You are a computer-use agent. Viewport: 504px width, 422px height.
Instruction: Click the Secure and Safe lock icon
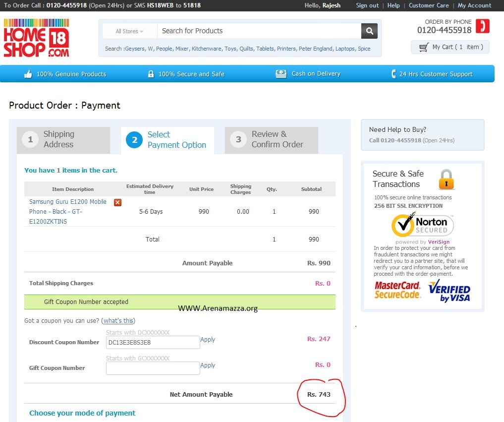click(151, 74)
